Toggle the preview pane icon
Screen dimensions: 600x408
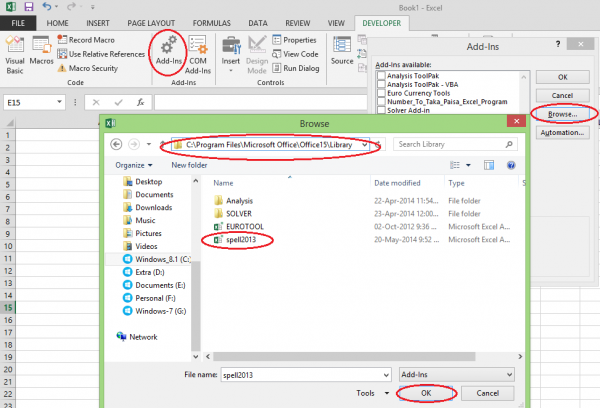[489, 165]
